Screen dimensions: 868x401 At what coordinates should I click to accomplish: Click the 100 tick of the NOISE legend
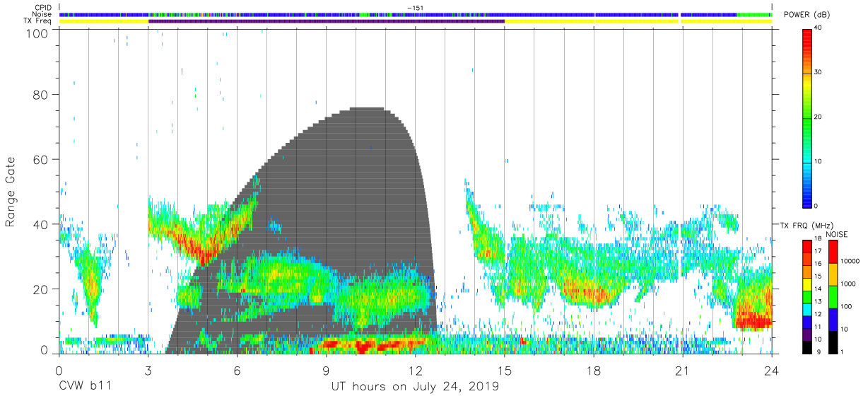[846, 307]
